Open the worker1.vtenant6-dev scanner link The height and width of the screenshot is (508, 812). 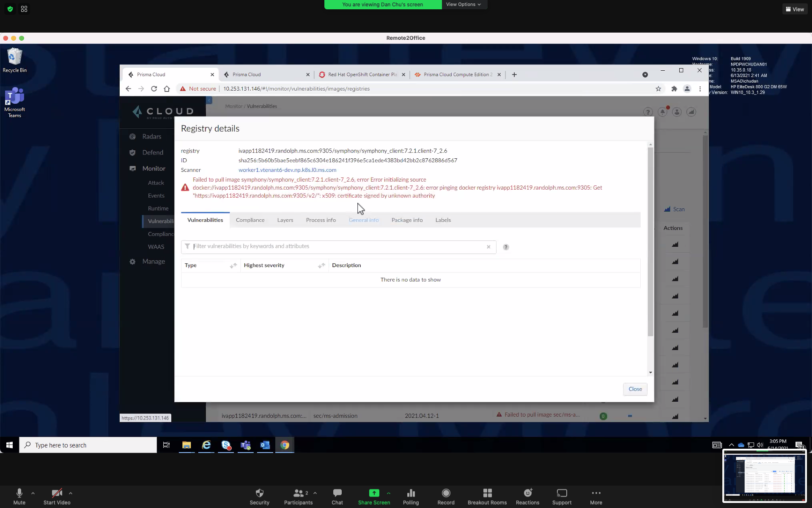[287, 170]
